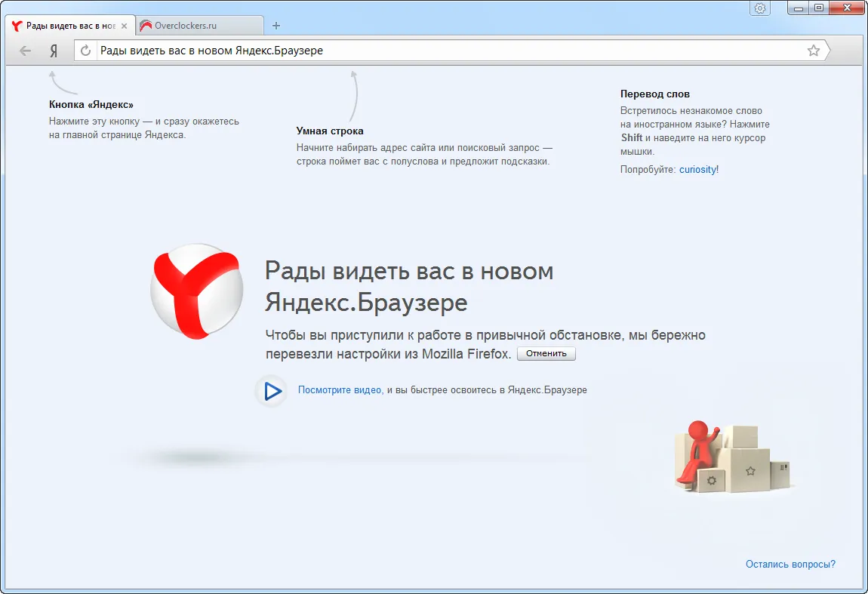Close the 'Рады видеть вас' tab
Image resolution: width=868 pixels, height=594 pixels.
click(124, 26)
